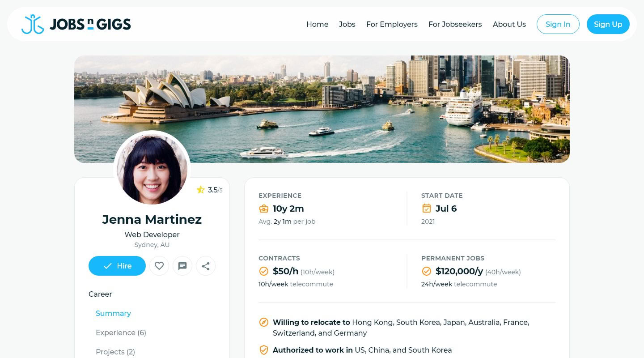Click the Jobs n Gigs logo
The image size is (644, 358).
click(76, 24)
